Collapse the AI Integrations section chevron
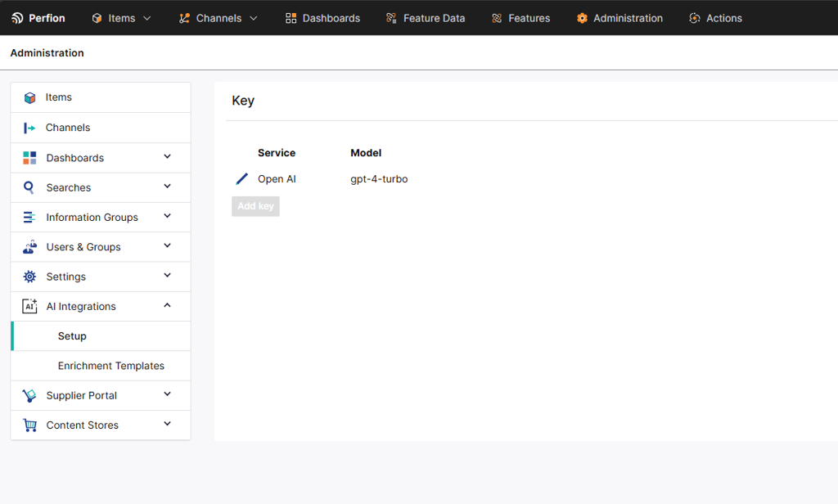The width and height of the screenshot is (838, 504). point(167,305)
